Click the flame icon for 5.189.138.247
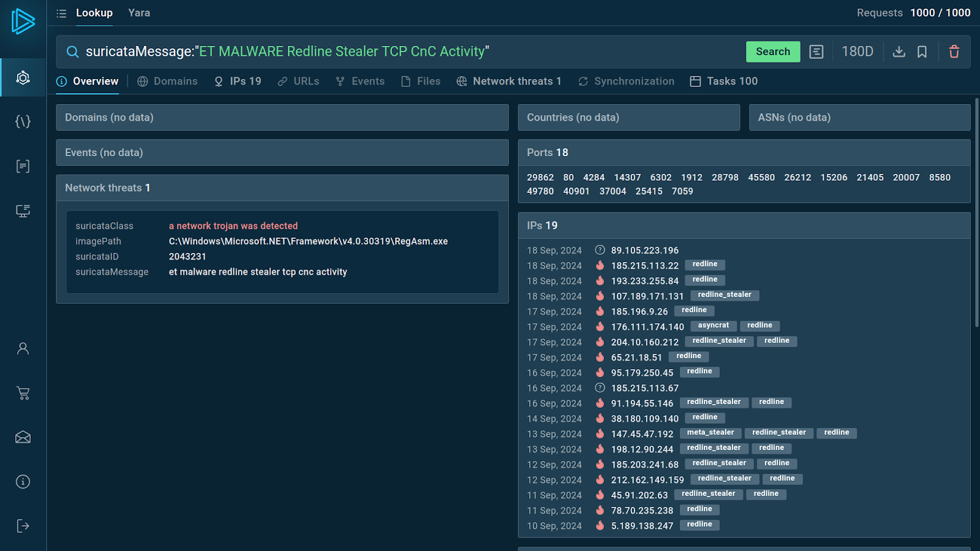The height and width of the screenshot is (551, 980). tap(600, 525)
